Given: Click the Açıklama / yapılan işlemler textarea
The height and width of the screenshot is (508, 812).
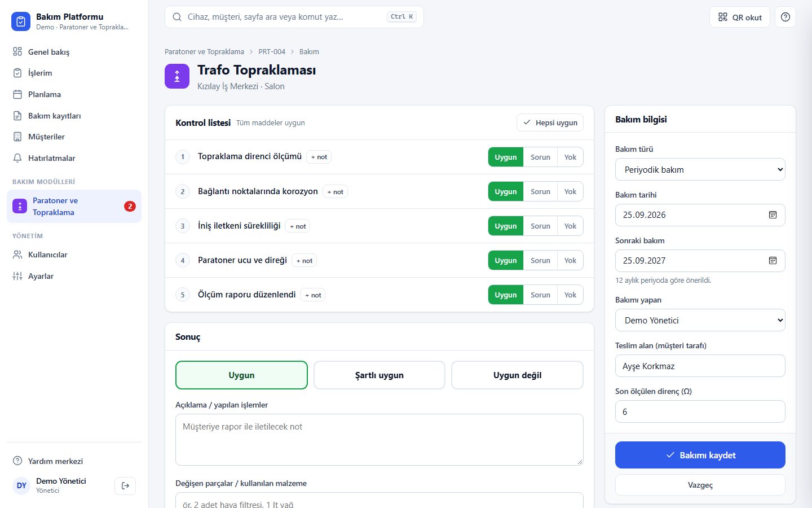Looking at the screenshot, I should [x=379, y=440].
